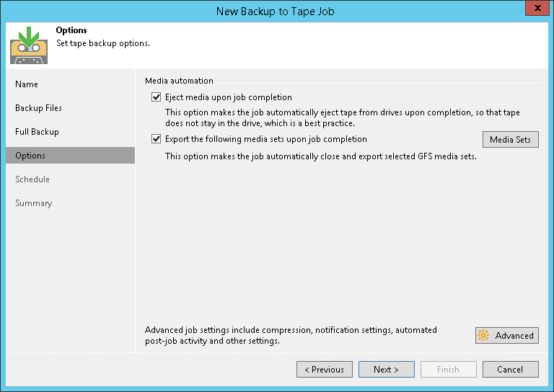554x392 pixels.
Task: Click the 'Set tape backup options' subtitle
Action: pos(103,43)
